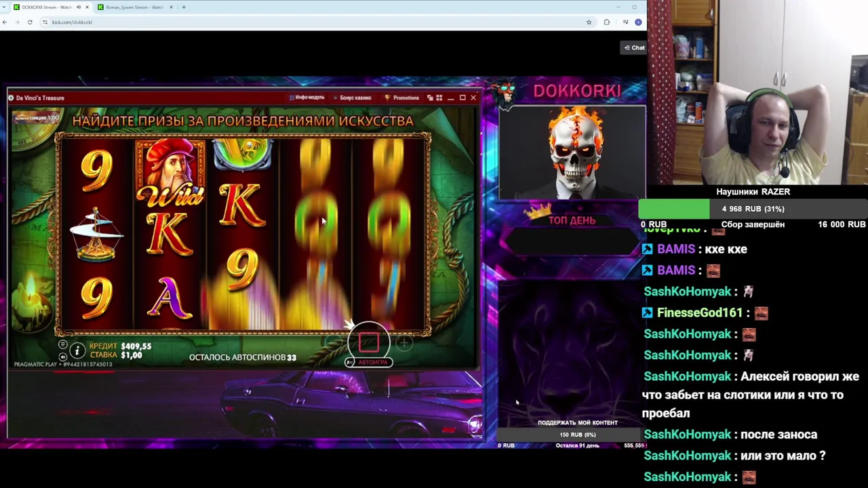
Task: Click the ПОДДЕРЖАТЬ МОЙ КОНТЕНТ label
Action: (x=578, y=423)
